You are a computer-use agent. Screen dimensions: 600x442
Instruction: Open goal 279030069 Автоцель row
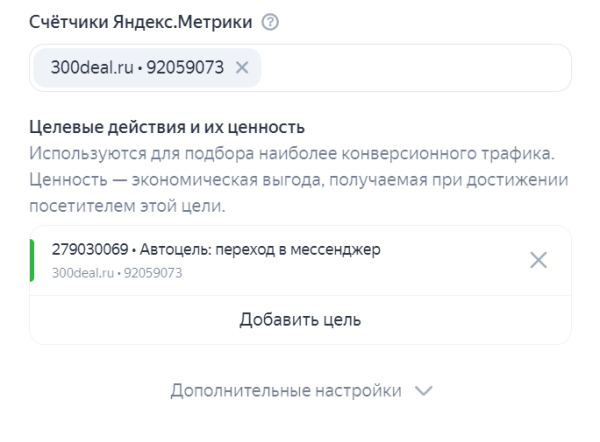point(300,260)
